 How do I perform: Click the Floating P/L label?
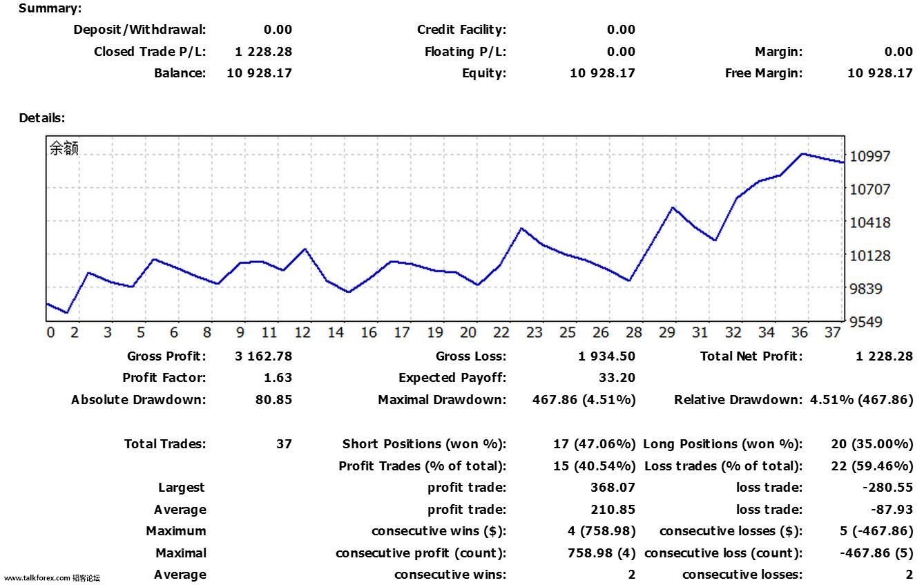[465, 51]
